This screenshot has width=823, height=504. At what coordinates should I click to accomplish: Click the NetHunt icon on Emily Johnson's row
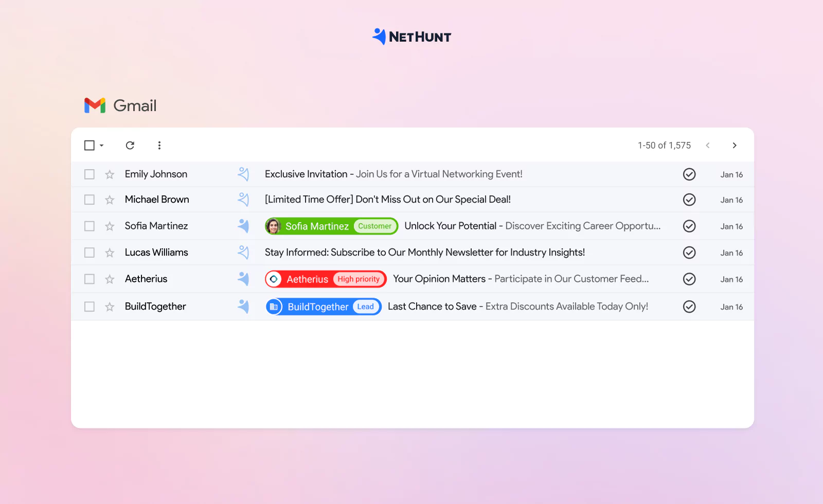point(243,174)
